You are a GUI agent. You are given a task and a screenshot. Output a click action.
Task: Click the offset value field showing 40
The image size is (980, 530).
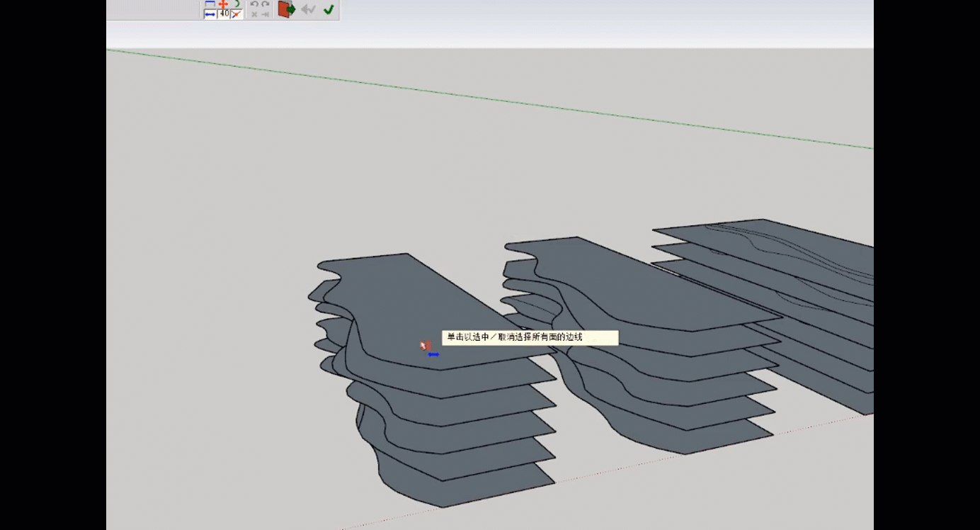click(x=224, y=14)
